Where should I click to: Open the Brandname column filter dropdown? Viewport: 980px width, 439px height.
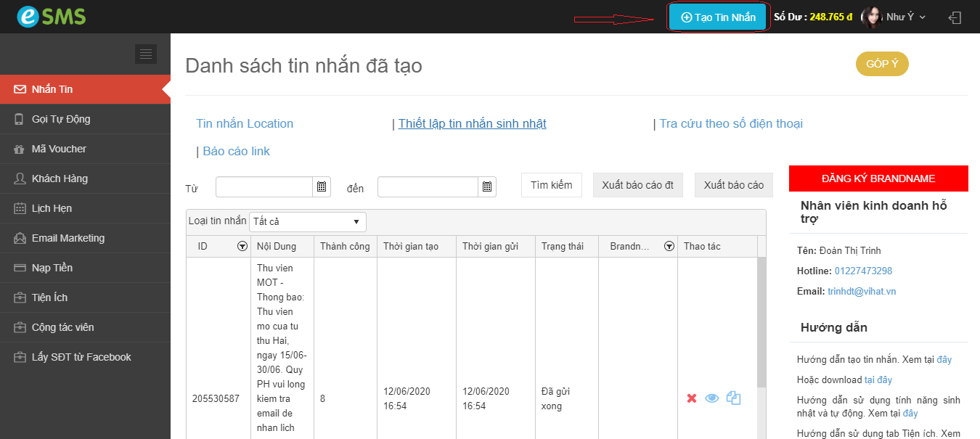pyautogui.click(x=669, y=247)
